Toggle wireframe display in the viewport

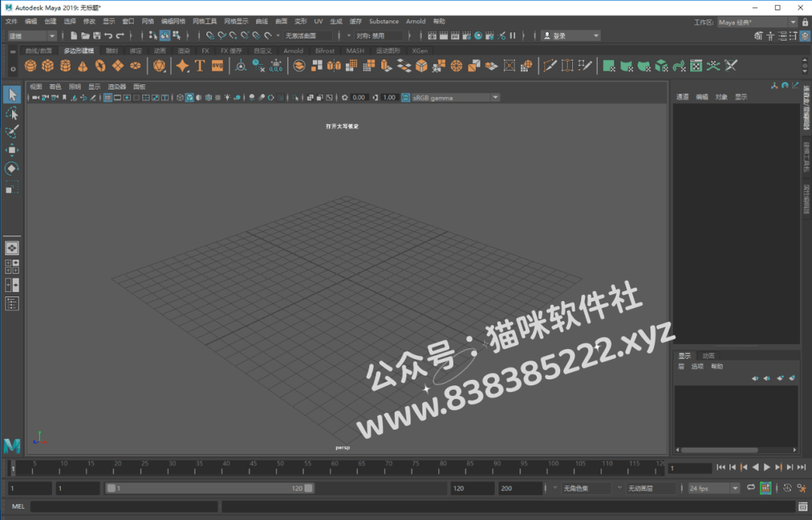[x=180, y=98]
